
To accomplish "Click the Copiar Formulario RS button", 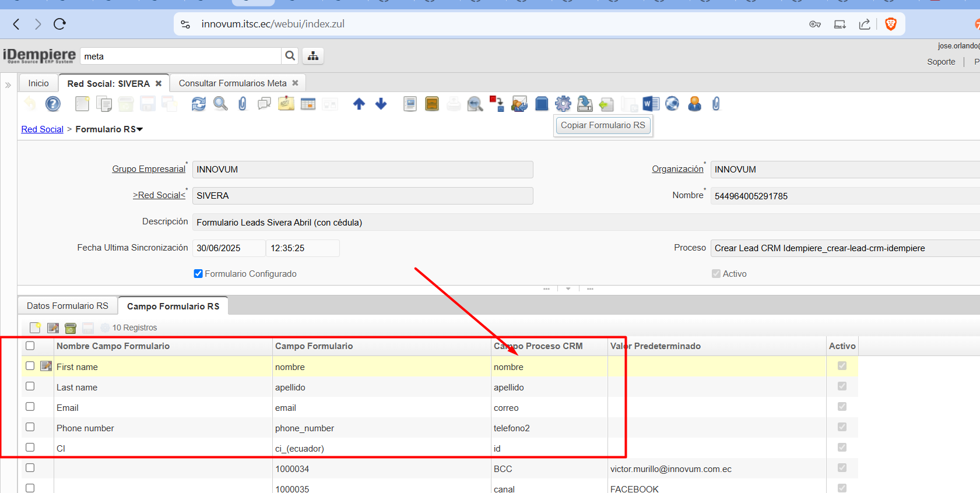I will click(603, 125).
